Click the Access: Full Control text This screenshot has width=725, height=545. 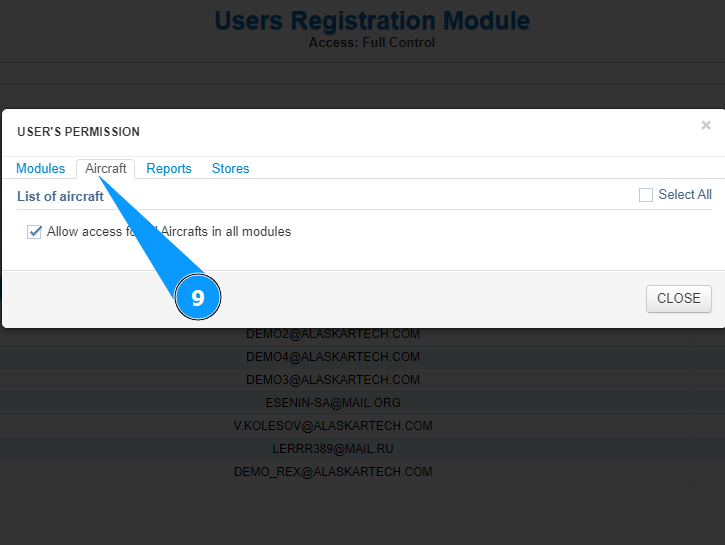(x=372, y=43)
